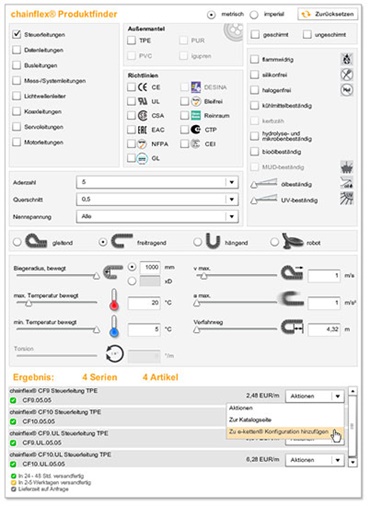
Task: Open the Aktionen dropdown for CF9.05.05
Action: coord(315,396)
